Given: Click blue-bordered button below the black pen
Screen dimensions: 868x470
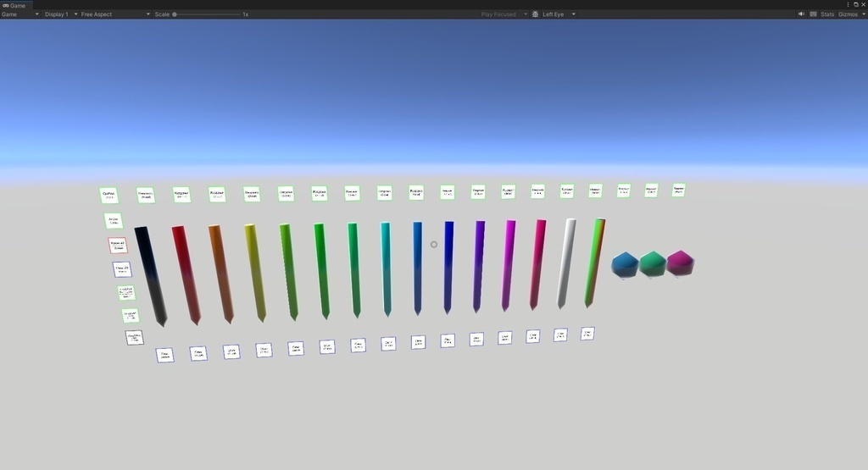Looking at the screenshot, I should tap(165, 355).
